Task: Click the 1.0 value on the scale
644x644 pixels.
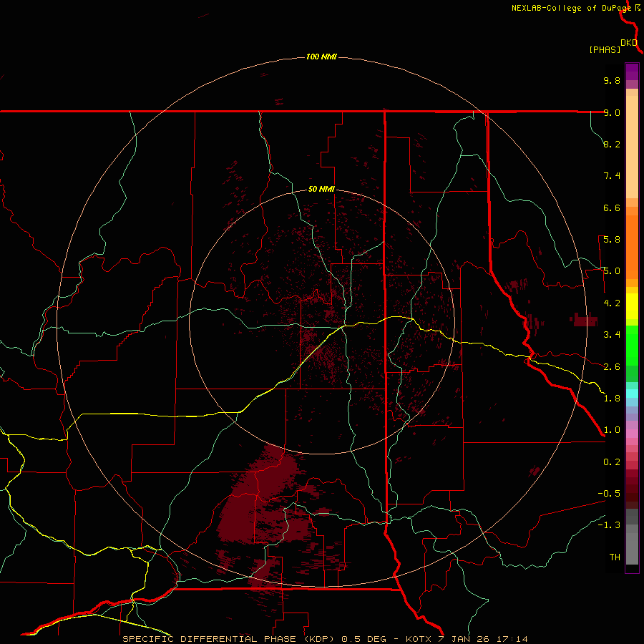Action: pyautogui.click(x=612, y=430)
